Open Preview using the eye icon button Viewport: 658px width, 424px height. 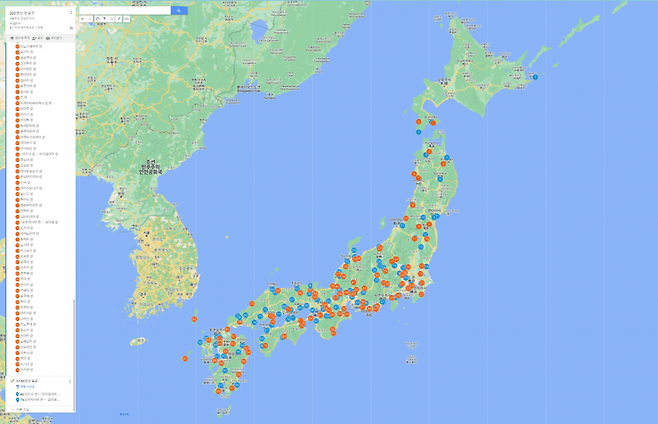pyautogui.click(x=54, y=38)
